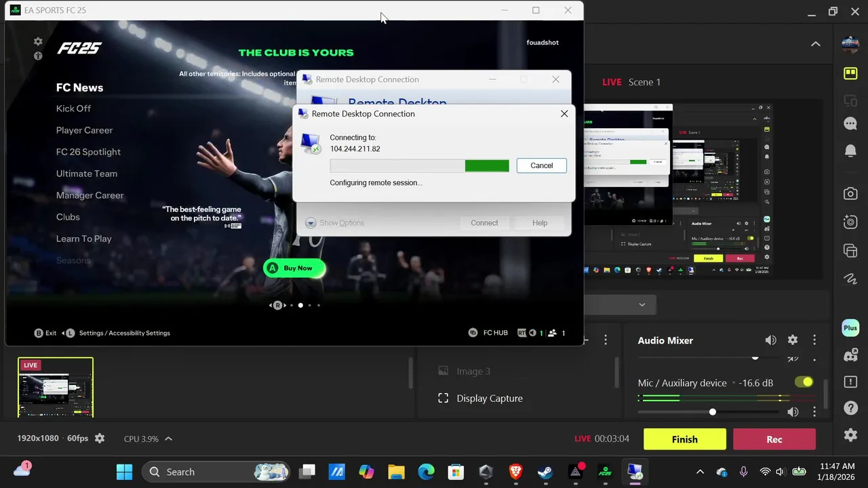The image size is (868, 488).
Task: Click the virtual camera icon in sidebar
Action: pos(850,222)
